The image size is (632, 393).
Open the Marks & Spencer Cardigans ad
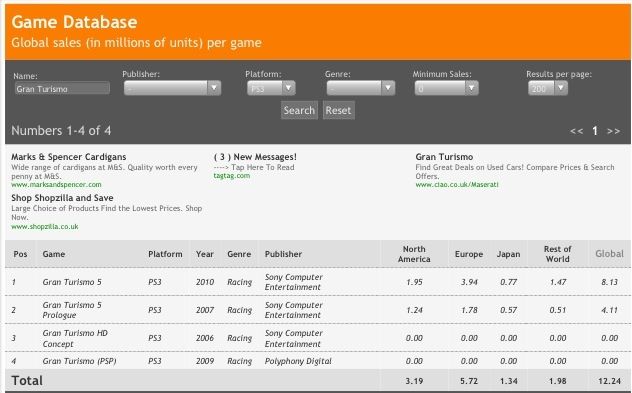click(69, 157)
